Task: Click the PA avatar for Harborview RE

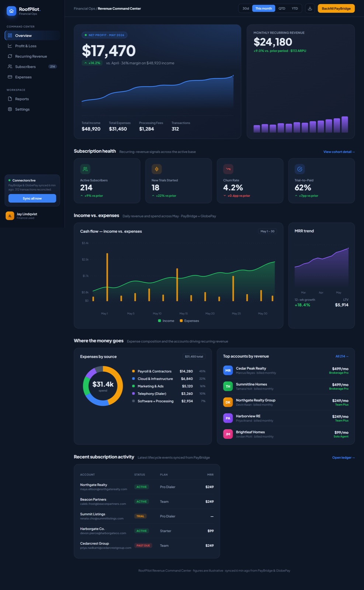Action: (x=228, y=418)
